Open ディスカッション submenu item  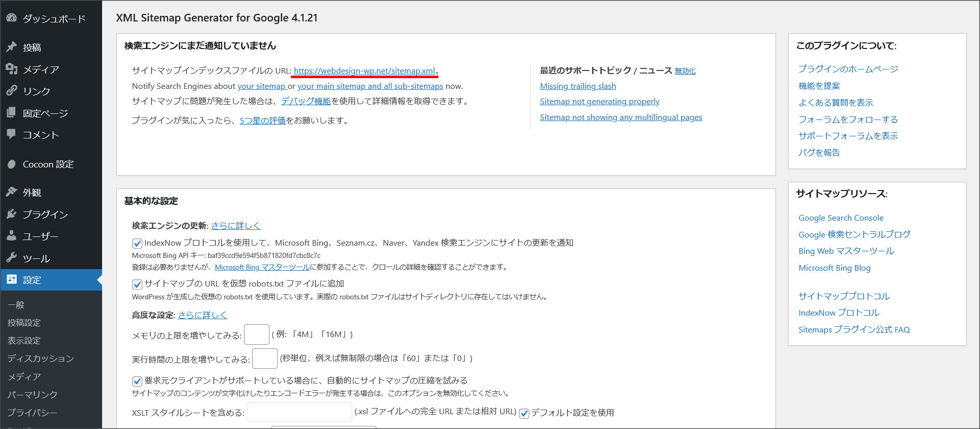[x=41, y=359]
